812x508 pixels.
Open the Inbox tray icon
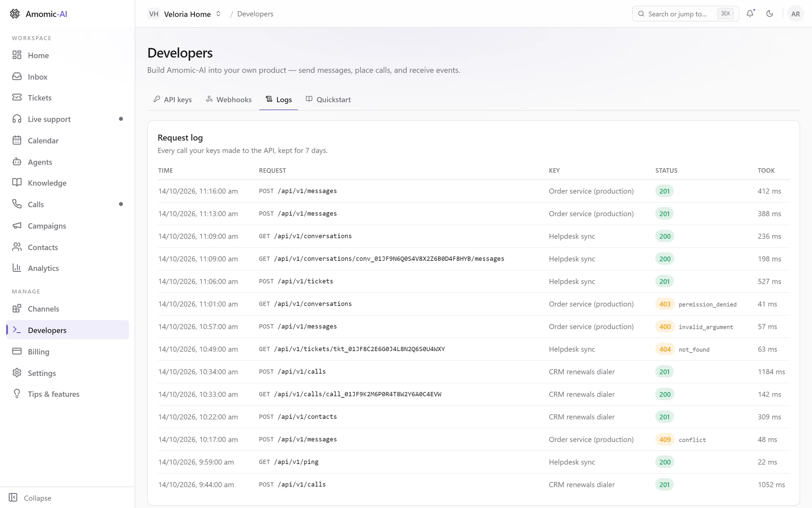point(17,76)
